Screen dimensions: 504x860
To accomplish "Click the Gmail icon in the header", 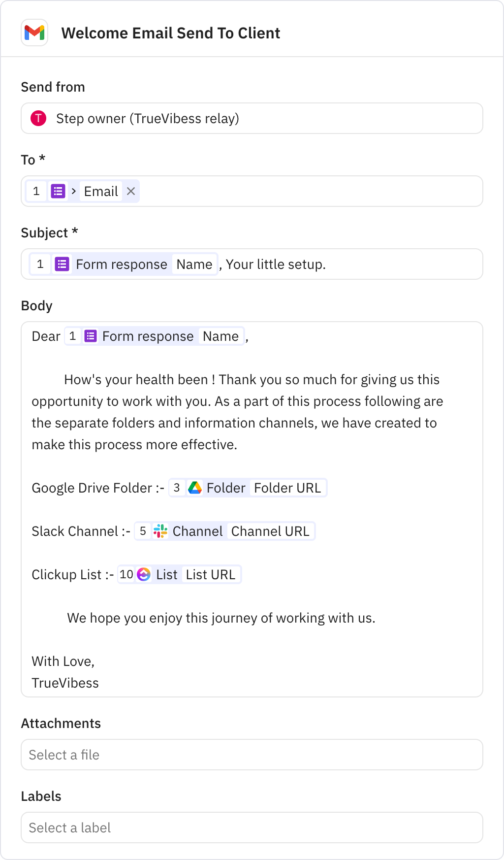I will tap(34, 33).
